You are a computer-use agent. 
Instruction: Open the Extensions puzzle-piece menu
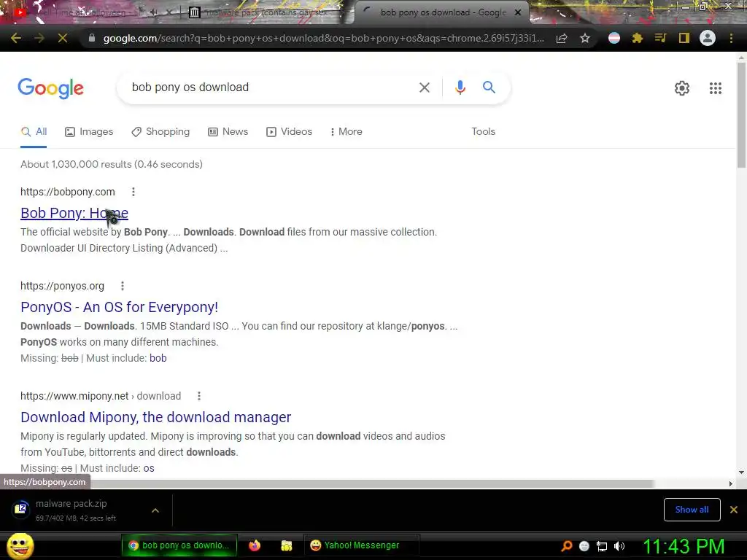[x=638, y=38]
